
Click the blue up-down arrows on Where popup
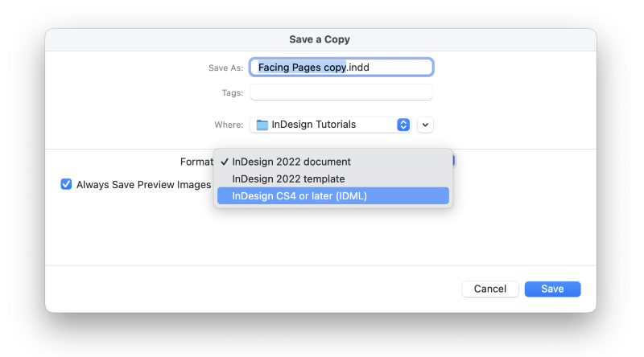(x=403, y=125)
